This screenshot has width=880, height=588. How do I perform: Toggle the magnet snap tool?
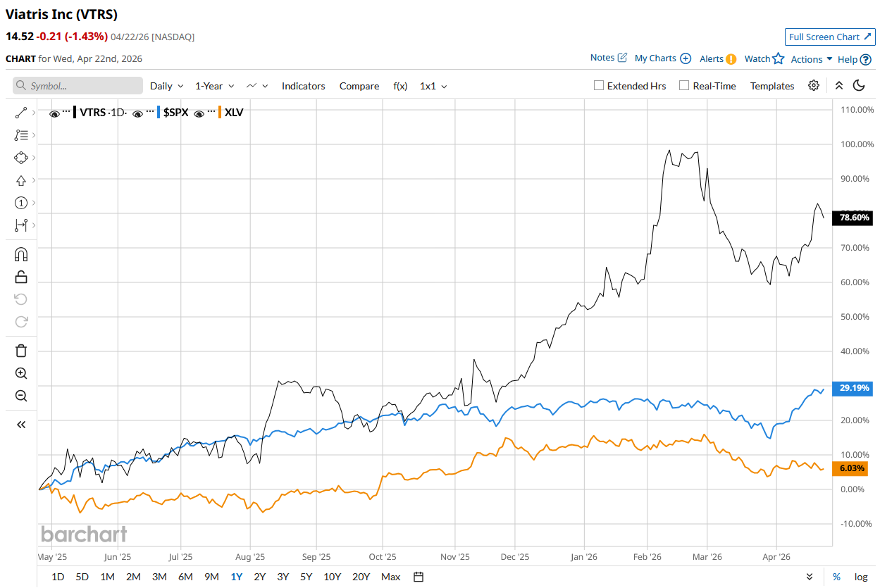[x=21, y=254]
